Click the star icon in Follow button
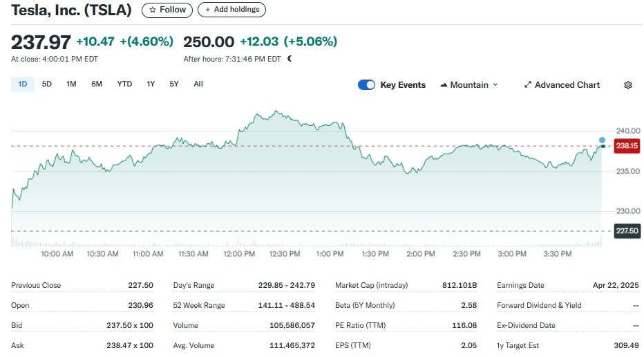This screenshot has width=644, height=357. [x=153, y=10]
